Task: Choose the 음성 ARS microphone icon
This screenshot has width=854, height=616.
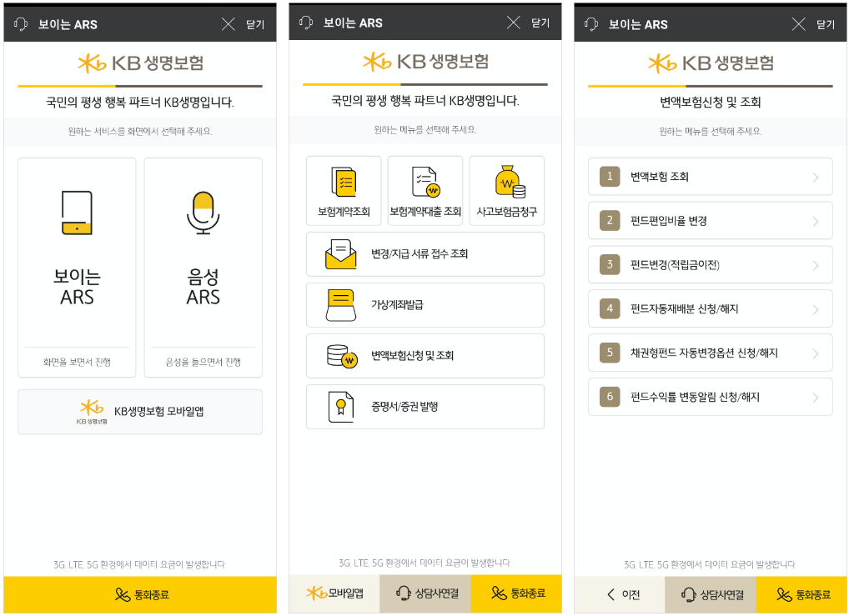Action: coord(203,213)
